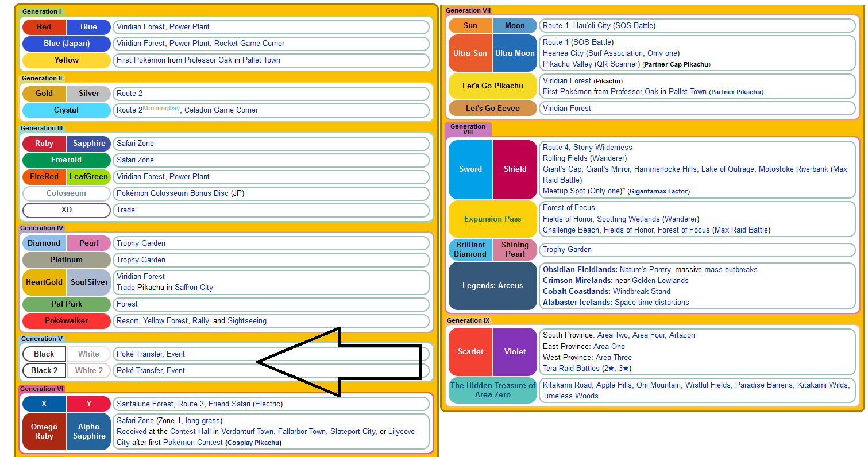Click the Scarlet game label
The image size is (868, 457).
(470, 352)
